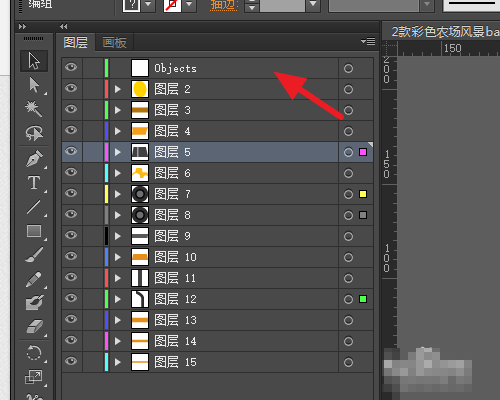Select the Type tool
The width and height of the screenshot is (500, 400).
(34, 183)
